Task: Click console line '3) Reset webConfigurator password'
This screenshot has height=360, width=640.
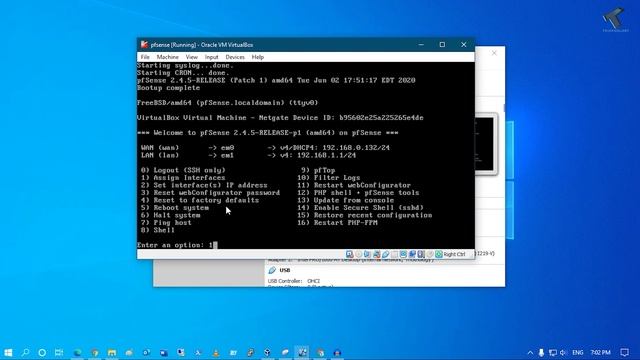Action: click(210, 193)
